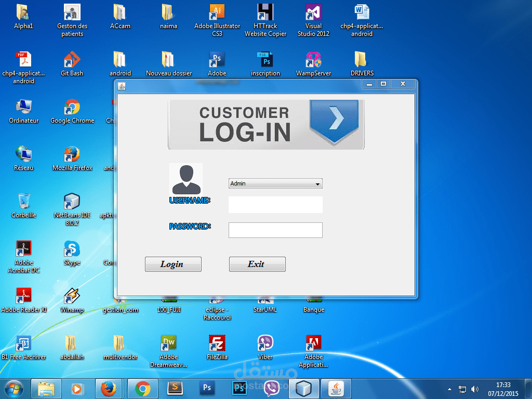532x399 pixels.
Task: Open the inscription PSD file
Action: click(265, 64)
